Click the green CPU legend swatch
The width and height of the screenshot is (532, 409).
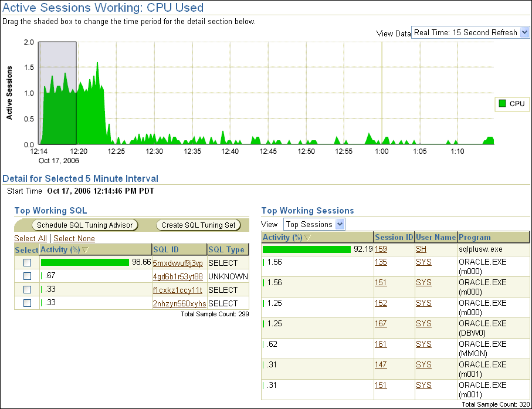[x=502, y=104]
